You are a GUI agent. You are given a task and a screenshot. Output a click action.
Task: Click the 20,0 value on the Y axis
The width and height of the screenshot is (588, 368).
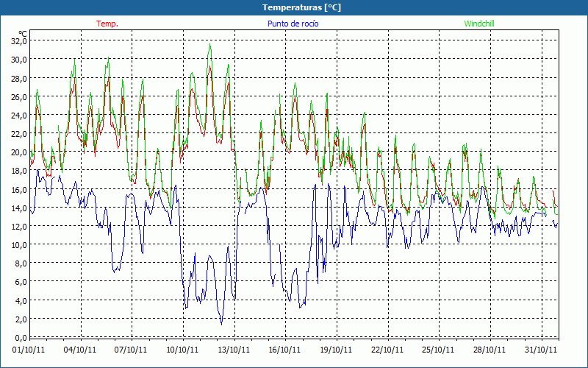pos(18,152)
